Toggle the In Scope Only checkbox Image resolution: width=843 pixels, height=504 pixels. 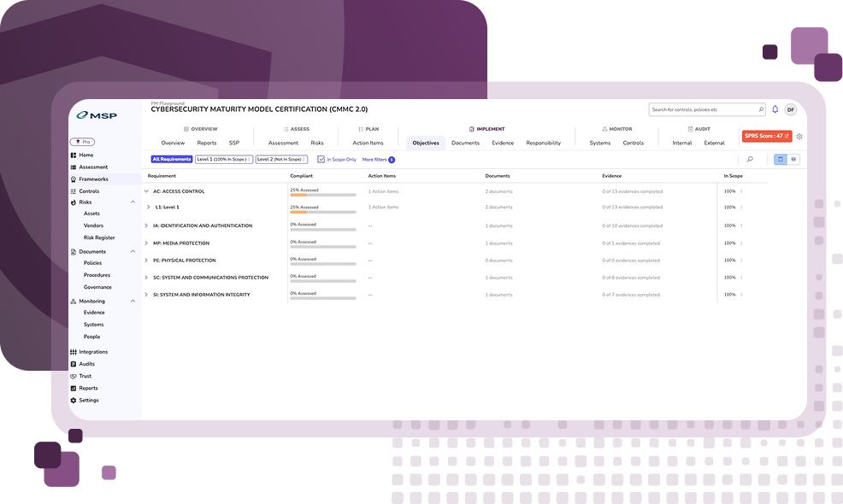pos(321,159)
